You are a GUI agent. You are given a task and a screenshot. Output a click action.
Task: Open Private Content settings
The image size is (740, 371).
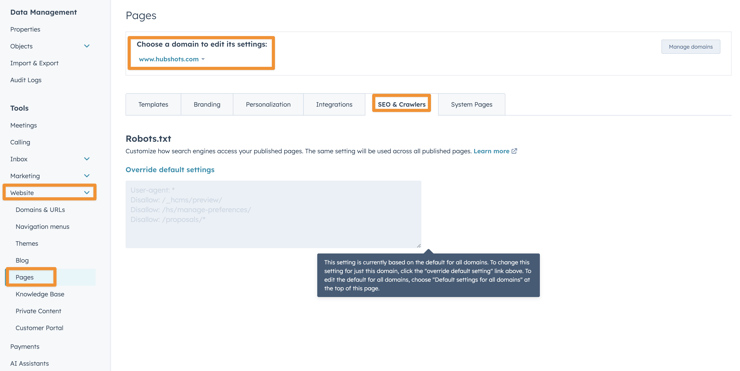pos(38,311)
